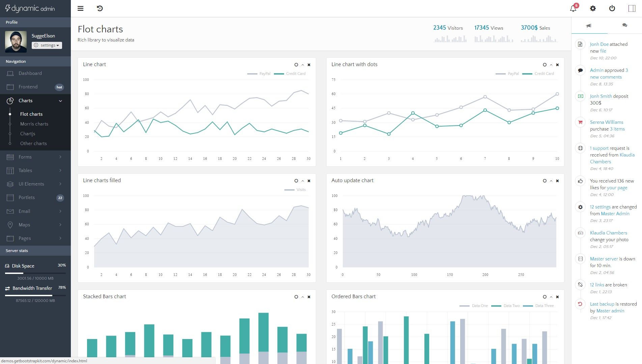
Task: Select the announcements megaphone tab
Action: pos(589,26)
